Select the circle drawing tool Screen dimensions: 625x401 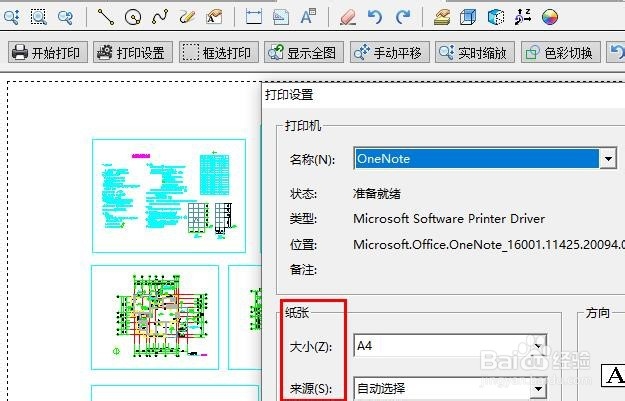pos(133,17)
